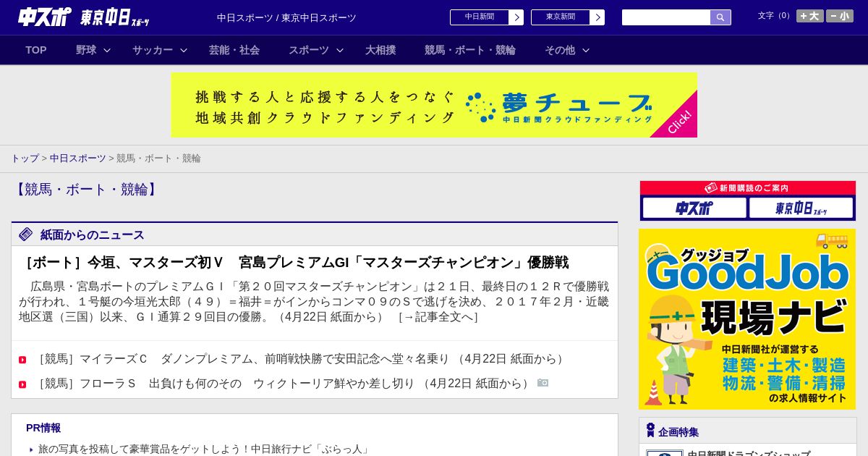Increase text size with ＋大 button
This screenshot has width=868, height=456.
[x=810, y=16]
